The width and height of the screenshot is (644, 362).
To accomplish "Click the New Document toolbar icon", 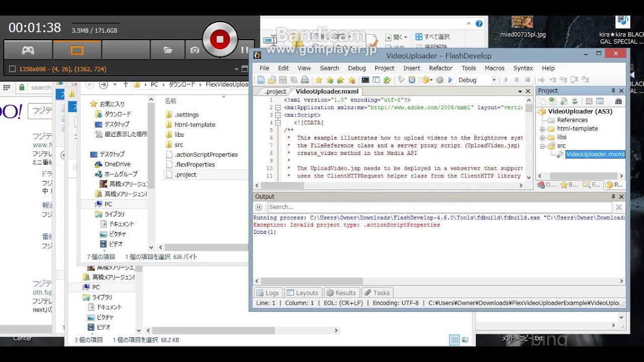I will [x=261, y=80].
